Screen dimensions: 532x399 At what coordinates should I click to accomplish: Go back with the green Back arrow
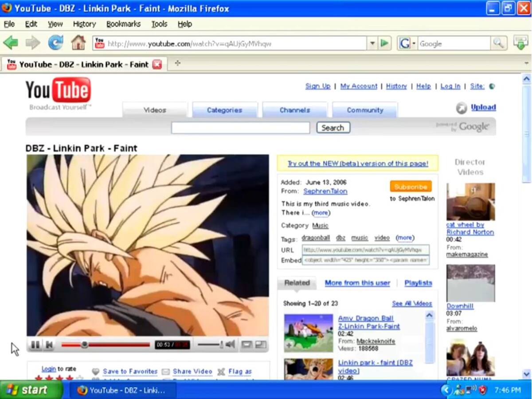(x=11, y=43)
